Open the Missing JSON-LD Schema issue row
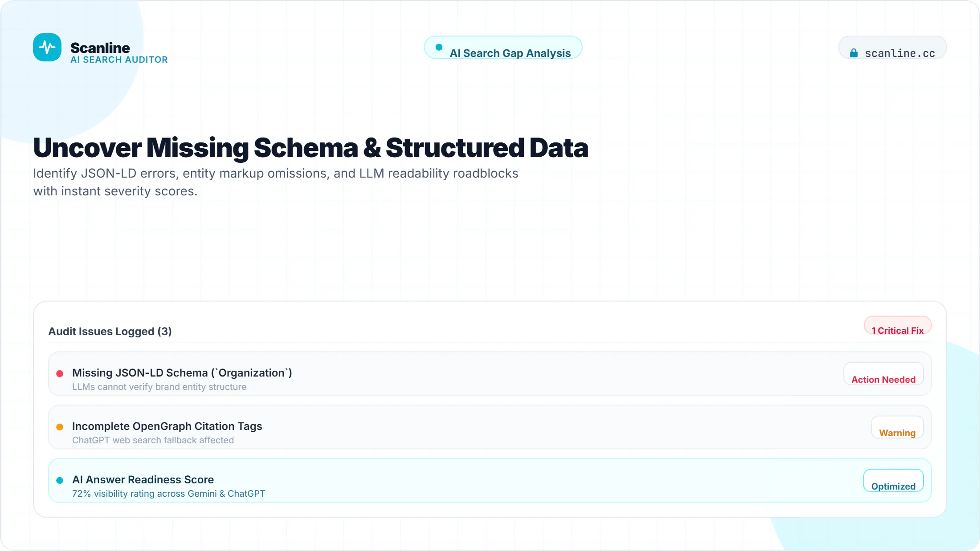Viewport: 980px width, 551px height. 490,374
